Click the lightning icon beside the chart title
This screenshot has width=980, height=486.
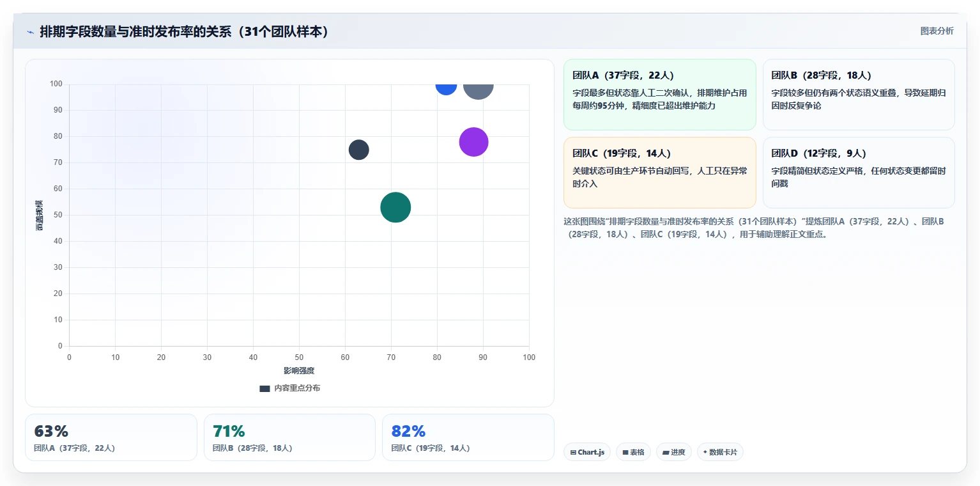pyautogui.click(x=30, y=32)
